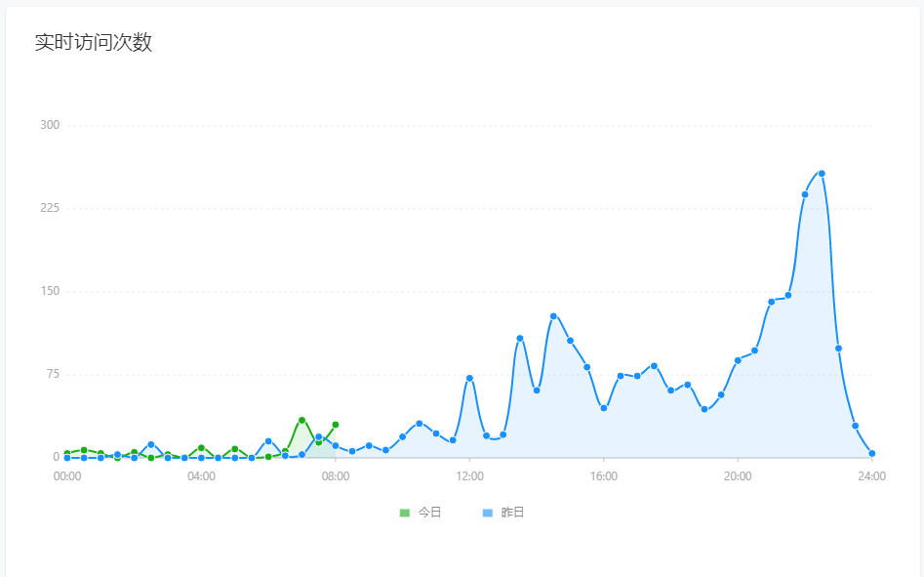Select the last green data point at 08:00
This screenshot has height=577, width=924.
click(336, 425)
